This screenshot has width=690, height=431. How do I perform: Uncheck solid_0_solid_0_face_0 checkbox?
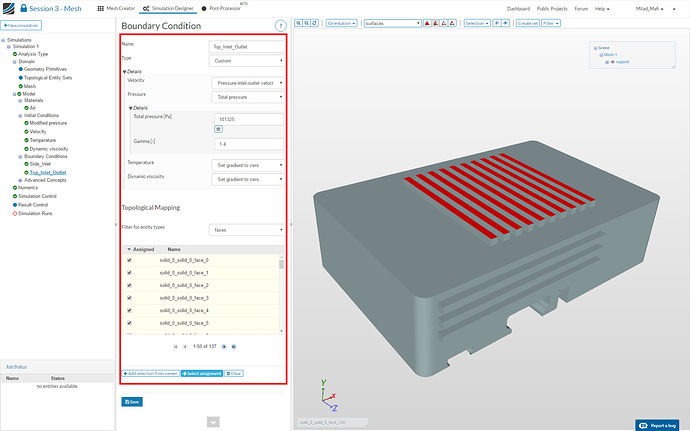(x=130, y=260)
